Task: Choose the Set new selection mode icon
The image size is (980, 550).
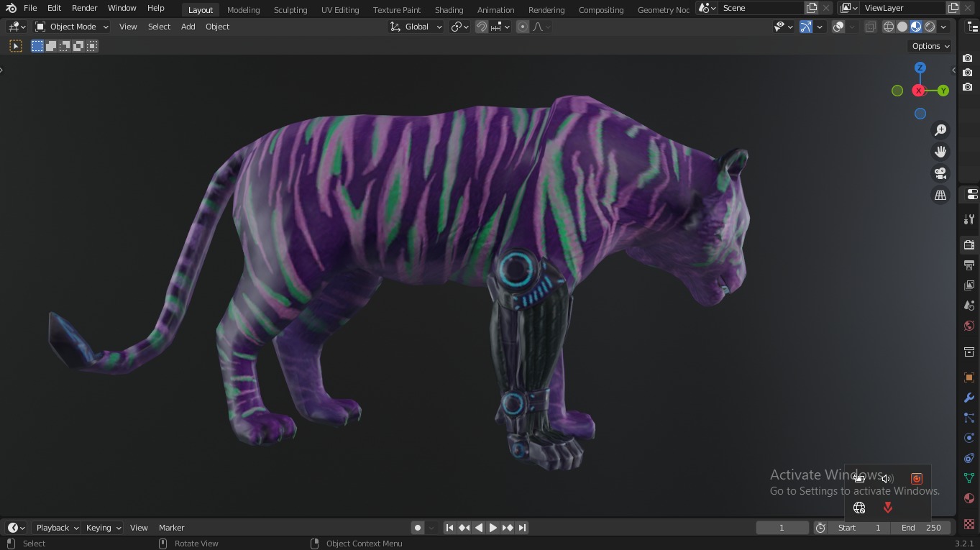Action: [x=37, y=46]
